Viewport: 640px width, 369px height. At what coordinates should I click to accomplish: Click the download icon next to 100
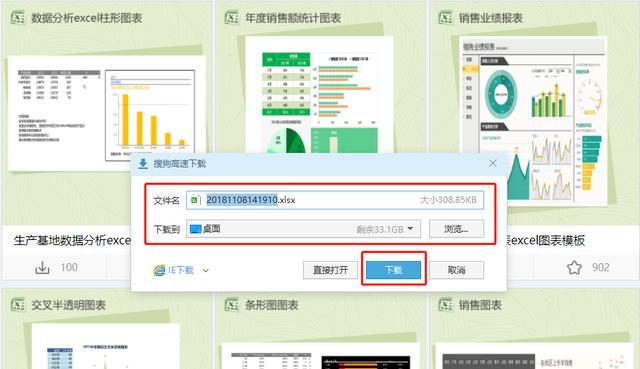tap(42, 268)
